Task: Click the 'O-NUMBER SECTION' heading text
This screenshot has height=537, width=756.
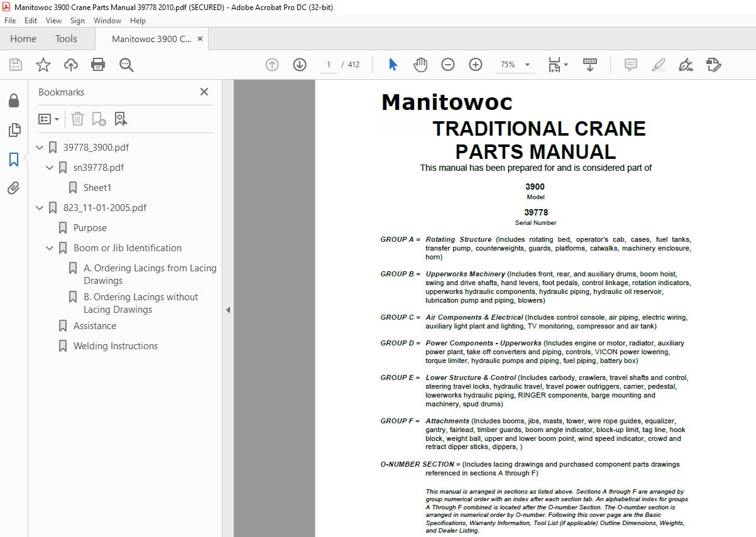Action: click(418, 464)
